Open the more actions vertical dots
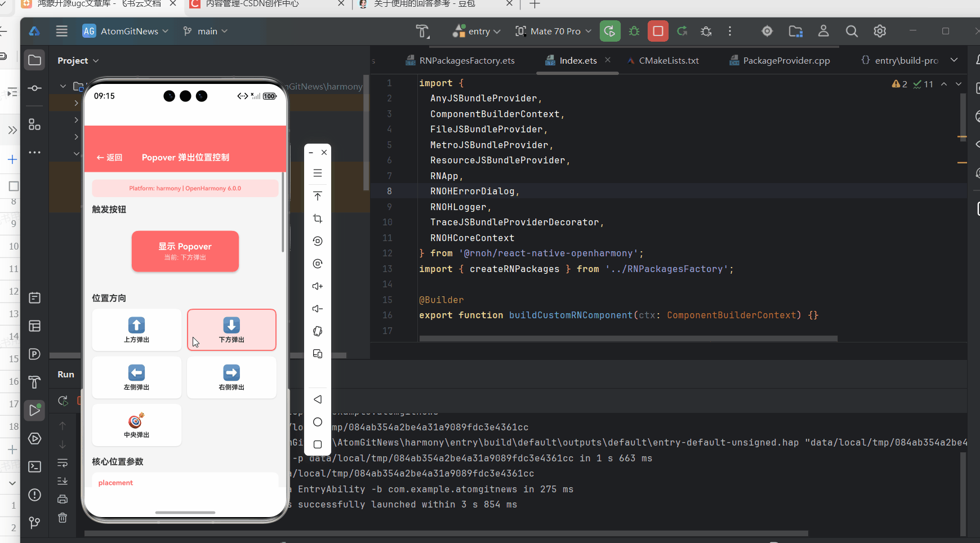The width and height of the screenshot is (980, 543). tap(730, 31)
